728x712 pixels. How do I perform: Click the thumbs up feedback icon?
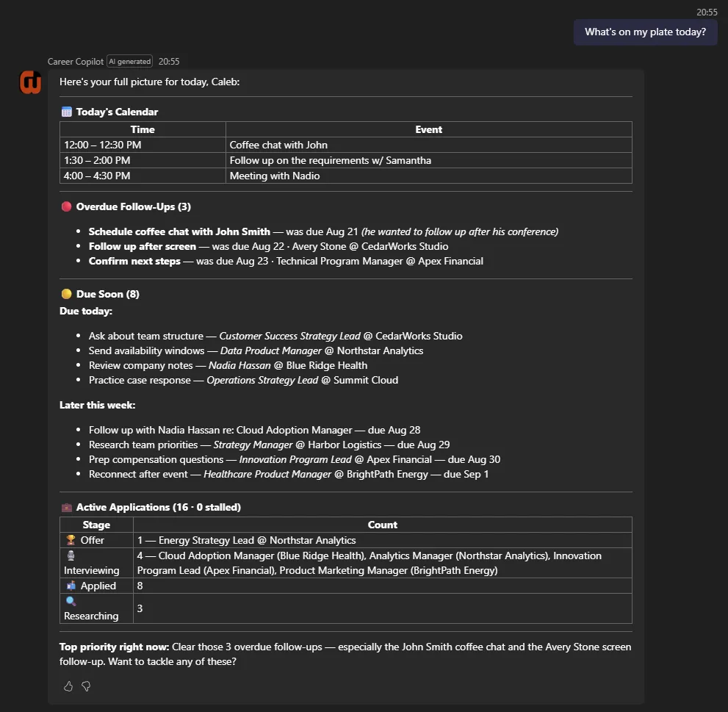[x=68, y=686]
